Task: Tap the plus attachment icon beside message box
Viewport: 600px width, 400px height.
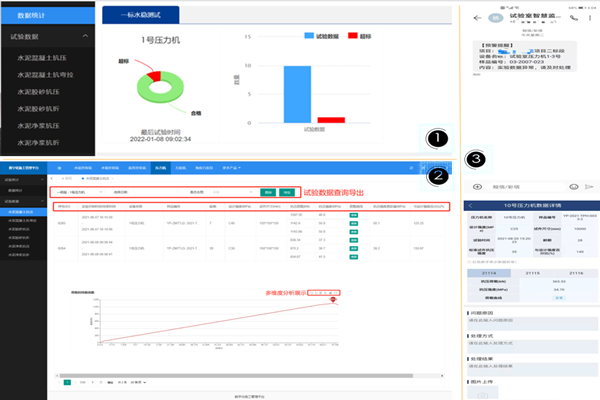Action: click(477, 187)
